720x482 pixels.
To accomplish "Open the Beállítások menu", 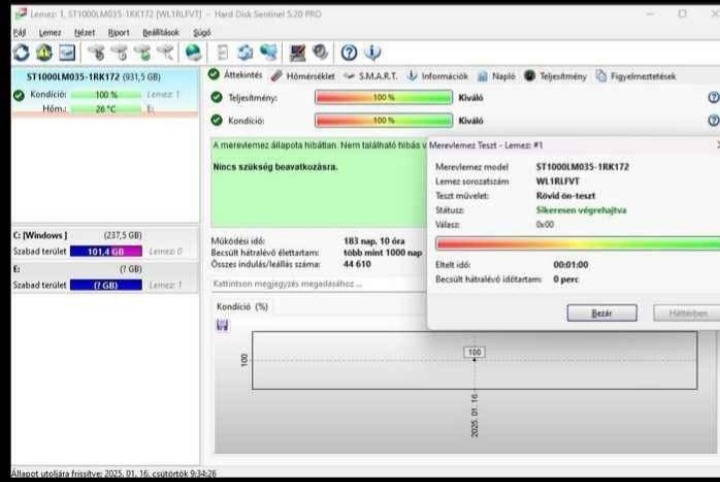I will point(161,33).
